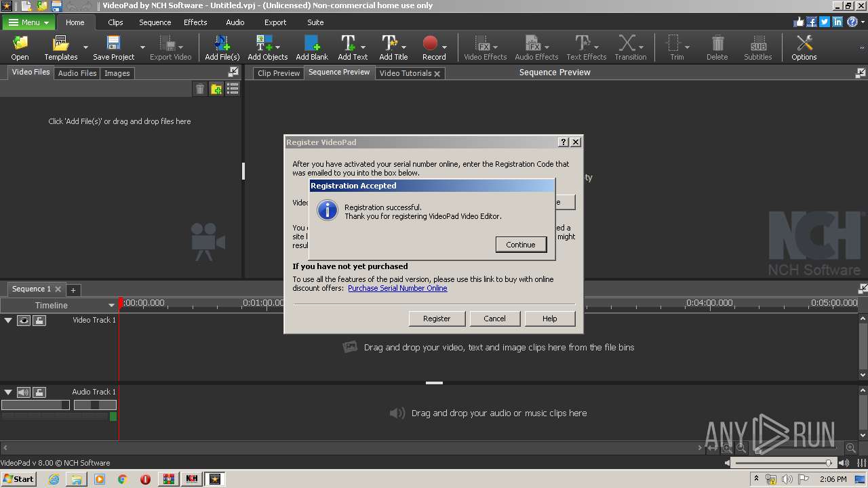The height and width of the screenshot is (488, 868).
Task: Collapse Video Track 1 triangle
Action: pos(8,320)
